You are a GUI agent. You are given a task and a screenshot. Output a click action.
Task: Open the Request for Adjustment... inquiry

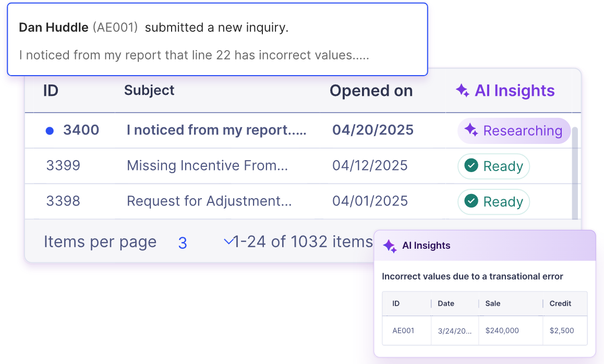click(209, 201)
